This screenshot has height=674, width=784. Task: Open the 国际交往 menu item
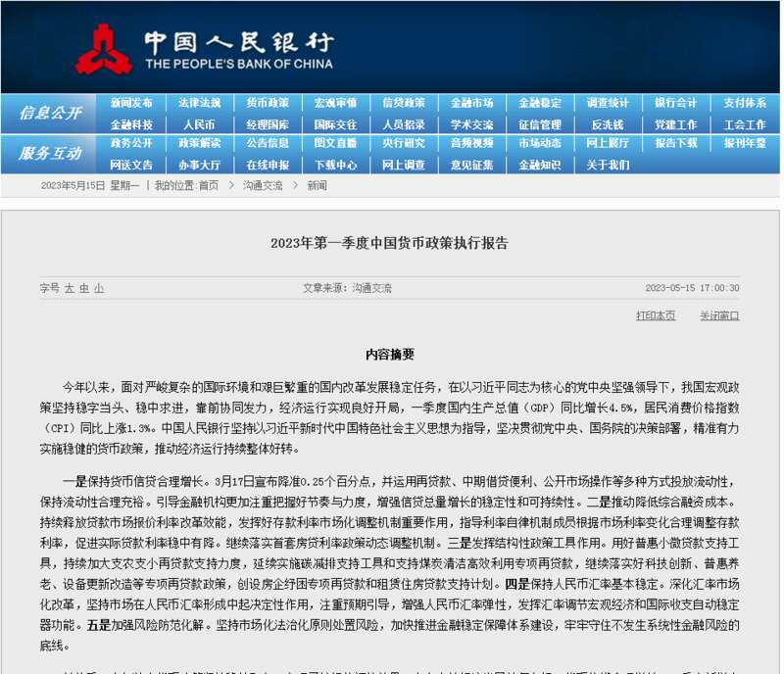(335, 124)
